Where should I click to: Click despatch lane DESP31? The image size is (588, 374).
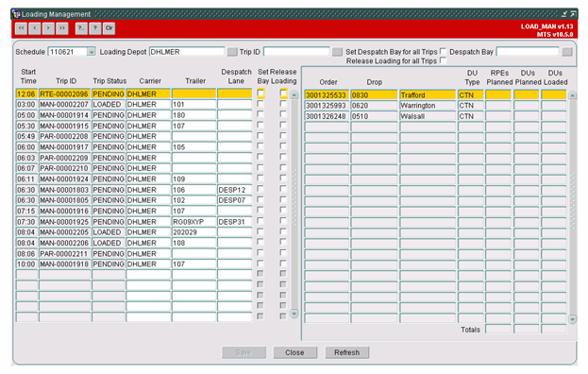pos(234,222)
